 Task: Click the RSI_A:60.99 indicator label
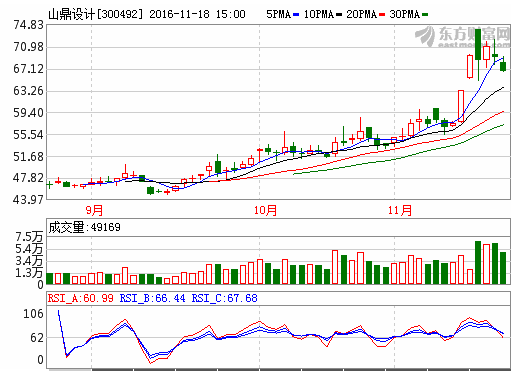pyautogui.click(x=81, y=298)
